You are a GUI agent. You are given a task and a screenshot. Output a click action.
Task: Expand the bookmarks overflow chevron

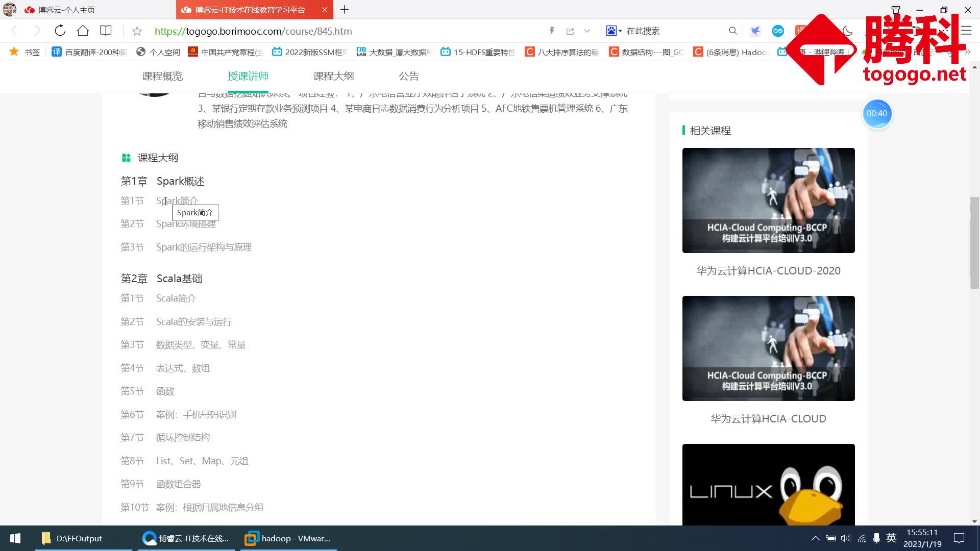click(967, 52)
